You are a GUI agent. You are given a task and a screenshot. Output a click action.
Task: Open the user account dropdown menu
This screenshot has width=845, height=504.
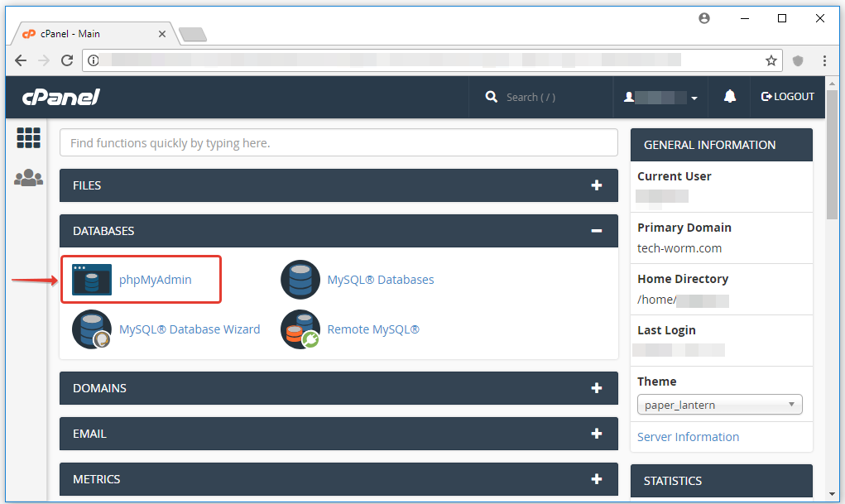click(661, 97)
